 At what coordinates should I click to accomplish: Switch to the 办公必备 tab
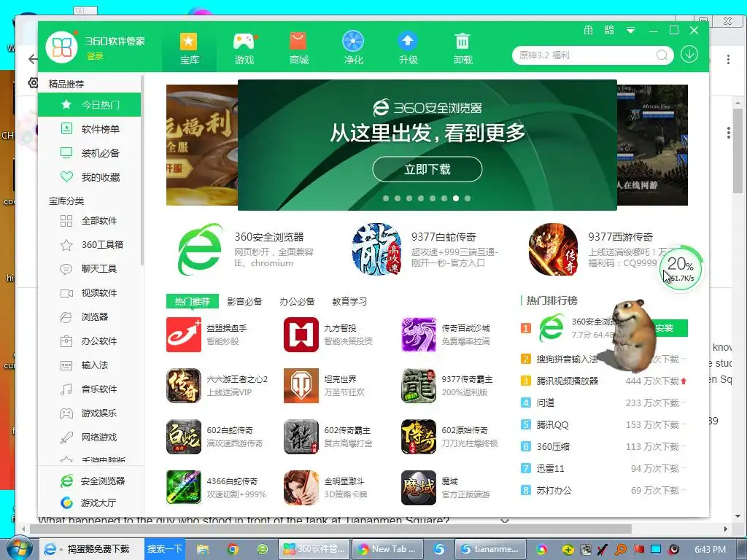point(297,301)
